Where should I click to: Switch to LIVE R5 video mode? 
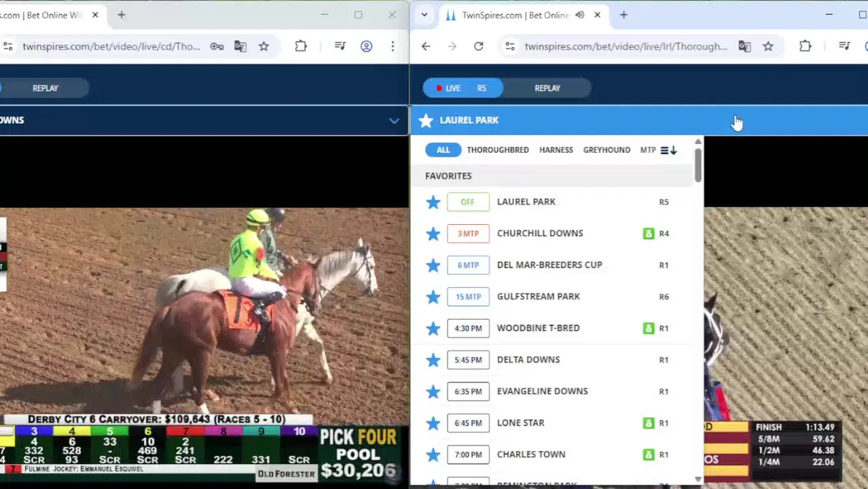pyautogui.click(x=463, y=88)
